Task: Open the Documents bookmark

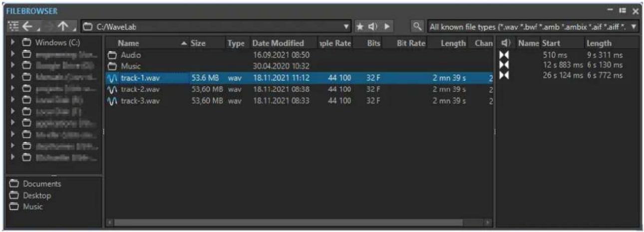Action: (42, 184)
